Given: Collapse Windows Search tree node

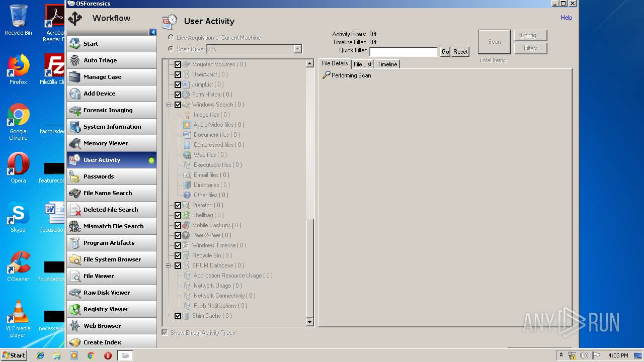Looking at the screenshot, I should pos(169,105).
